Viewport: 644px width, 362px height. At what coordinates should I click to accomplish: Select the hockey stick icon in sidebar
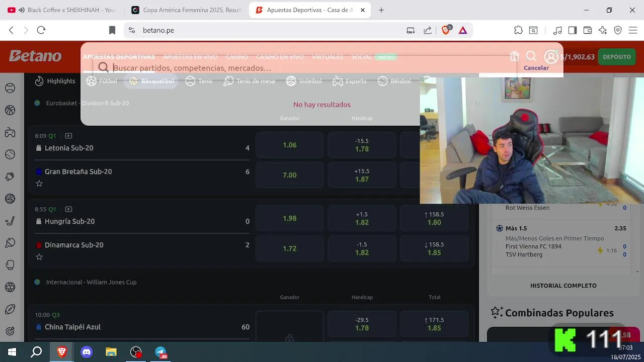[10, 221]
